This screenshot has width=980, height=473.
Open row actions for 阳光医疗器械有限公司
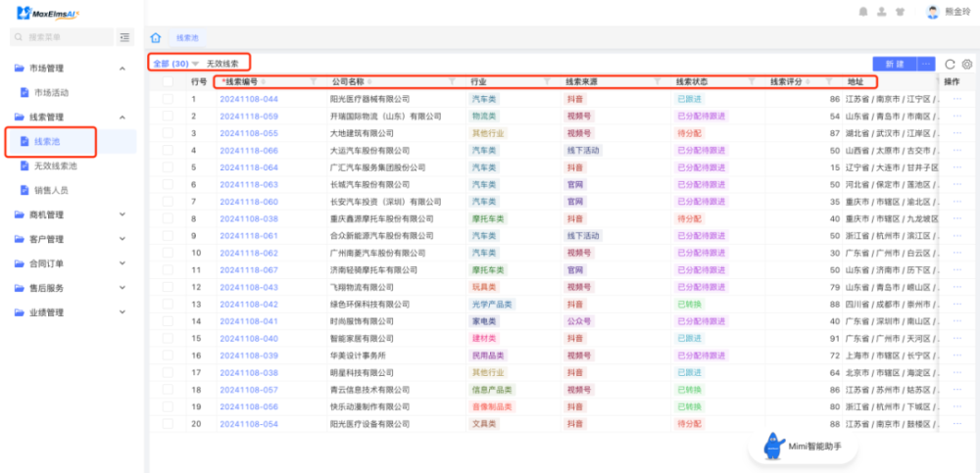[x=956, y=99]
